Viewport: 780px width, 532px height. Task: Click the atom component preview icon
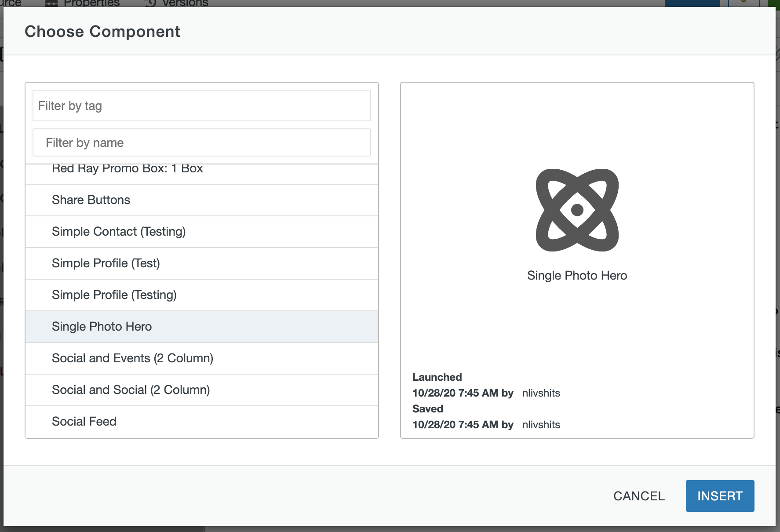[577, 210]
